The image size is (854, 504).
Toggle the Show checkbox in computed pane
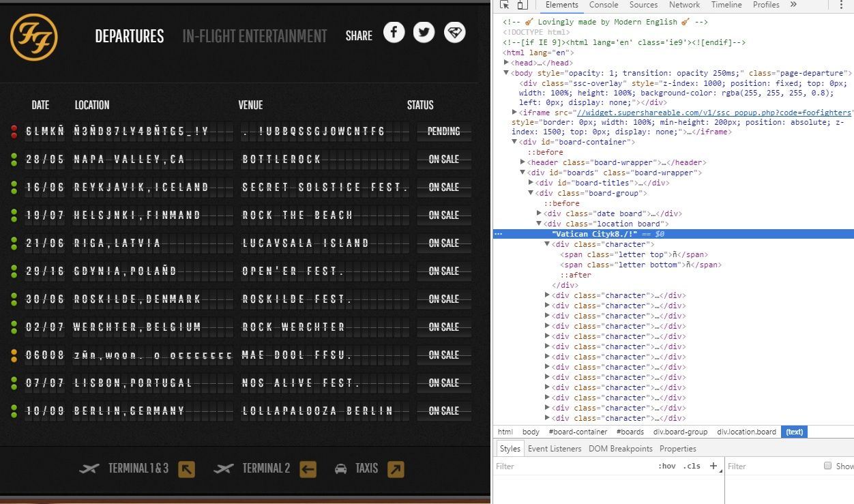point(828,466)
